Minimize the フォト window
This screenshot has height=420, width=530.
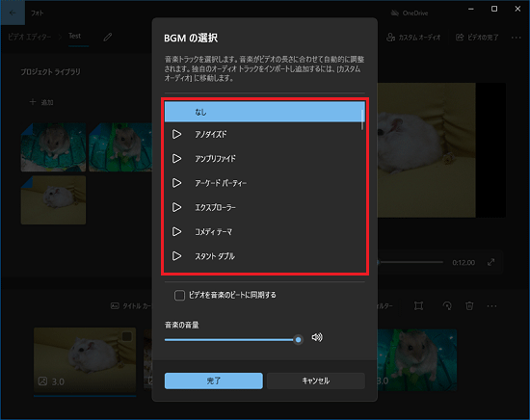pos(471,9)
